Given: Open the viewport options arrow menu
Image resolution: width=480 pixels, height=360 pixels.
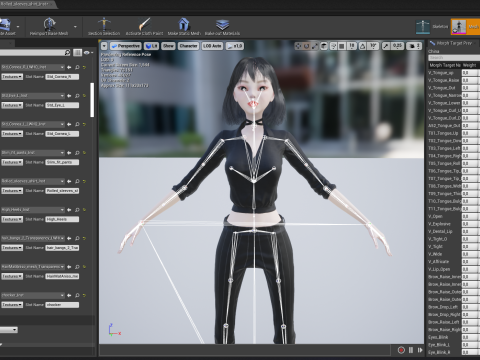Looking at the screenshot, I should click(104, 46).
